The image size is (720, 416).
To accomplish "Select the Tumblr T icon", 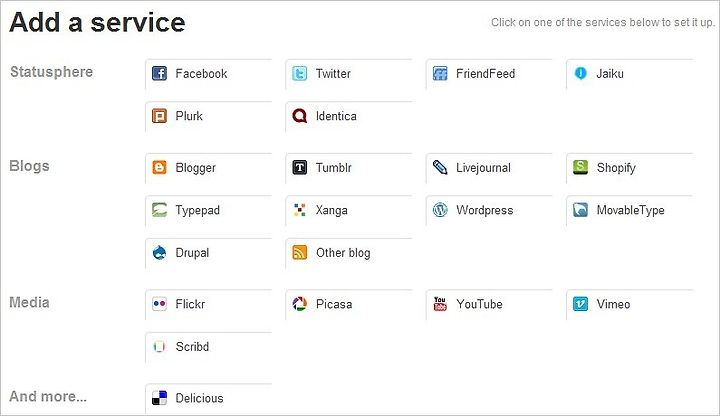I will [300, 168].
